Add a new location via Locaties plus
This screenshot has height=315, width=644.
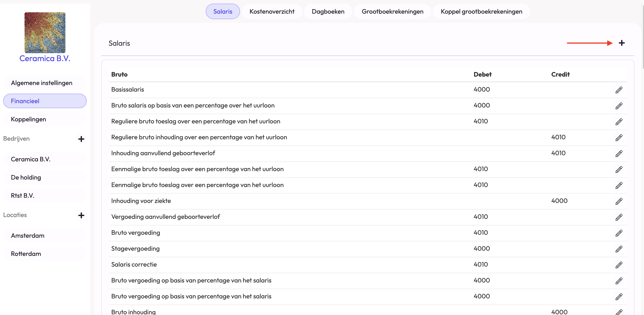(81, 215)
